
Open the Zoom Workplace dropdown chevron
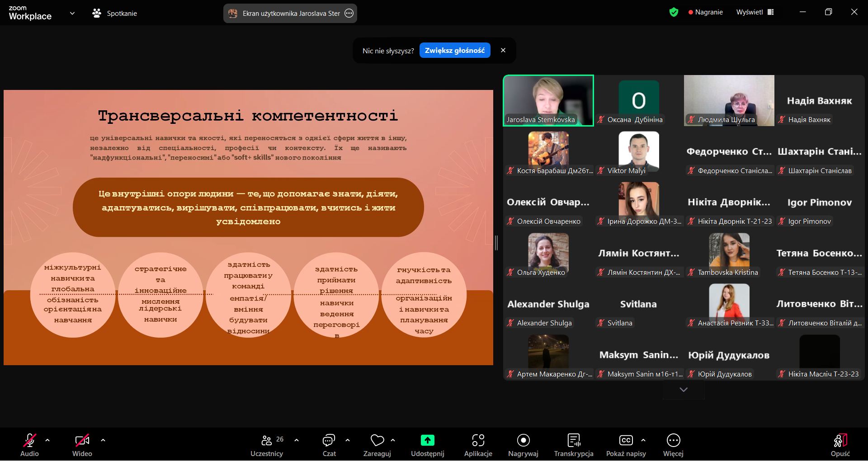[x=72, y=14]
